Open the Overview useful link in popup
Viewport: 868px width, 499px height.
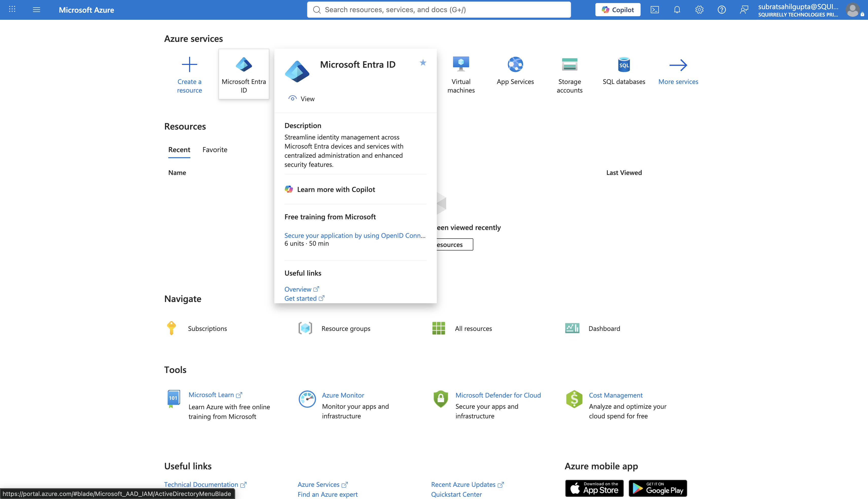[302, 289]
